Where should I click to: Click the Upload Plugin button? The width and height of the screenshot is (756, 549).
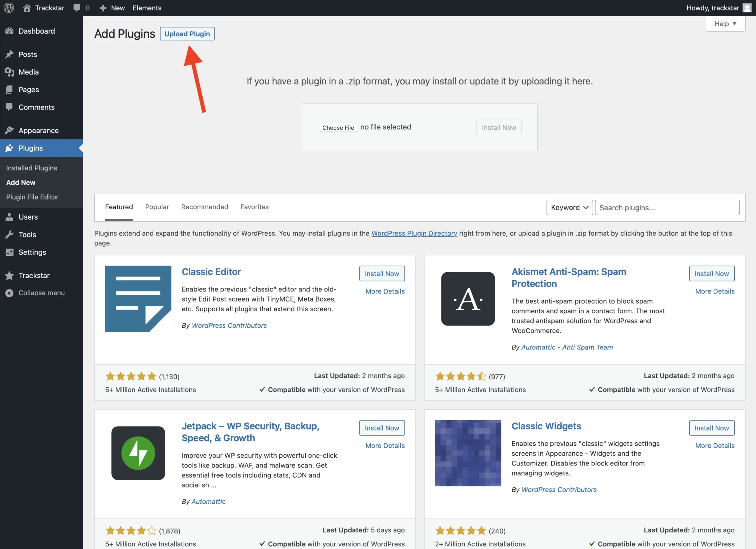click(187, 34)
